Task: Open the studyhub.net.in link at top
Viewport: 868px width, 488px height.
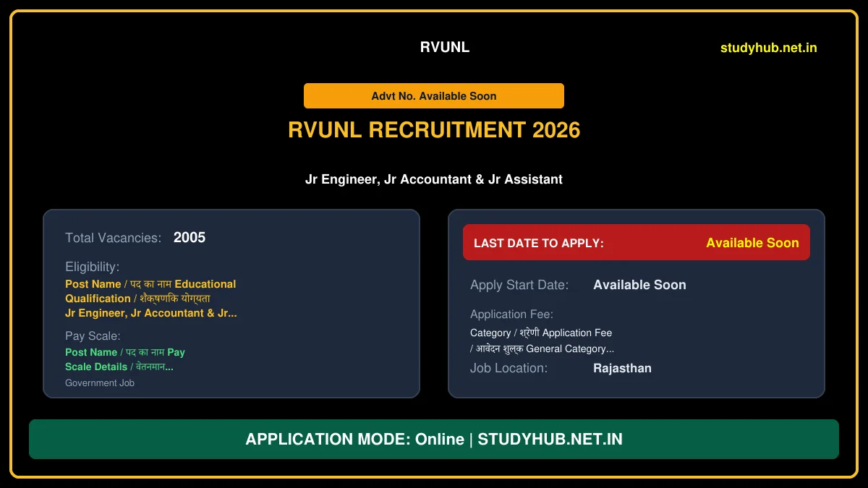Action: pos(768,48)
